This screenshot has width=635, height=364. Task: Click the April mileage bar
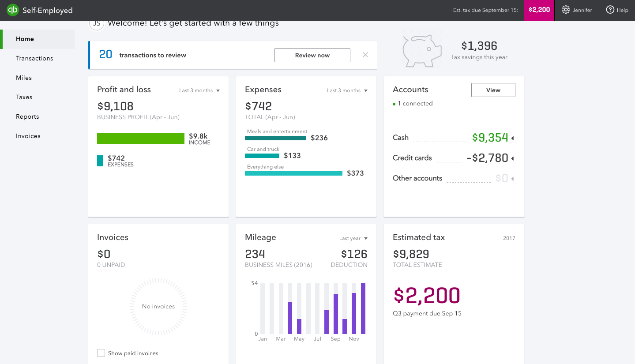click(x=290, y=318)
